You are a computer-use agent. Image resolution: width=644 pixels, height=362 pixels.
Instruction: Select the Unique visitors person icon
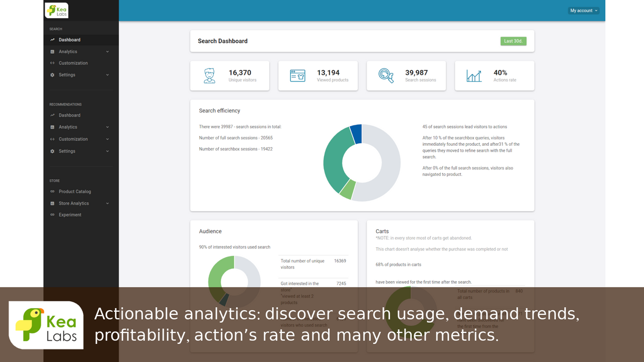click(x=209, y=75)
